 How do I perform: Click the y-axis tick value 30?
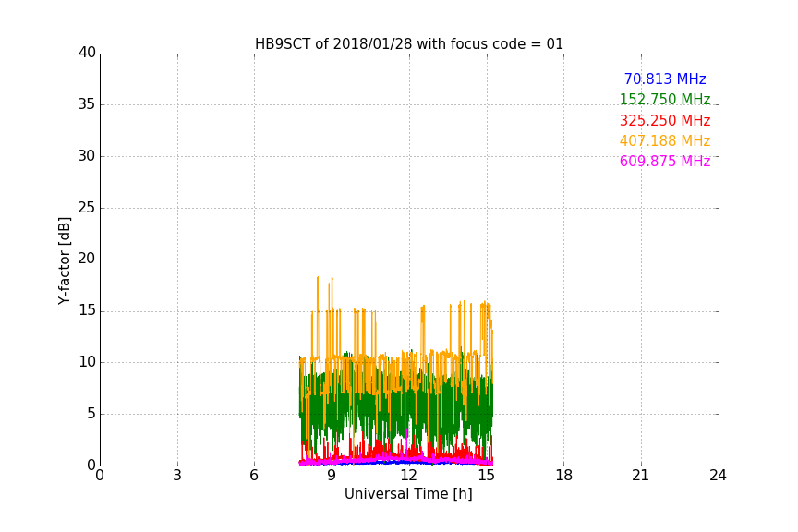(87, 156)
